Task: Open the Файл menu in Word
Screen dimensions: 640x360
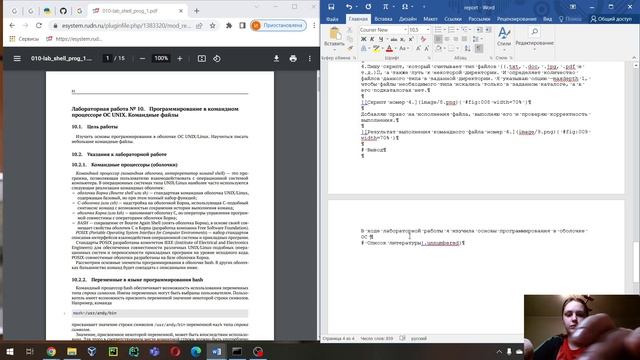Action: (x=332, y=19)
